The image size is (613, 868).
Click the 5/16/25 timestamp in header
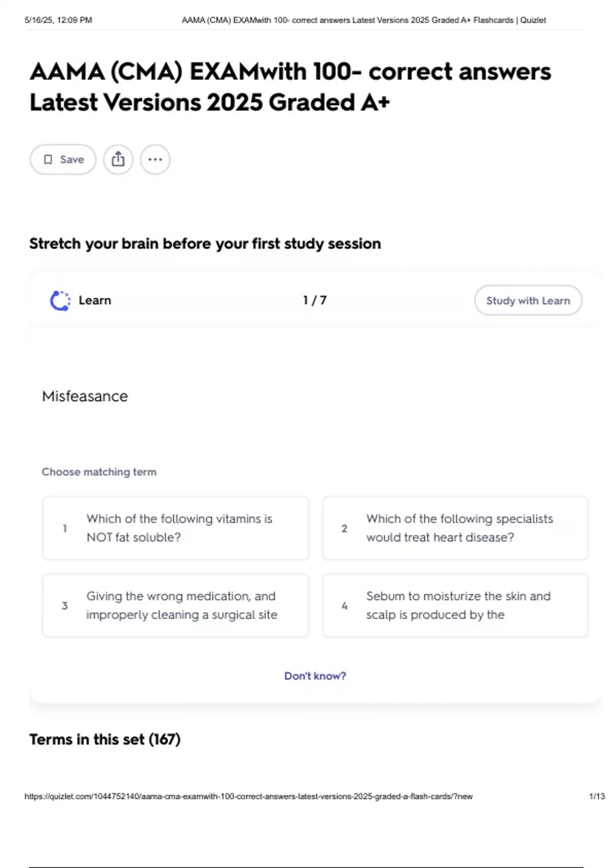[58, 20]
